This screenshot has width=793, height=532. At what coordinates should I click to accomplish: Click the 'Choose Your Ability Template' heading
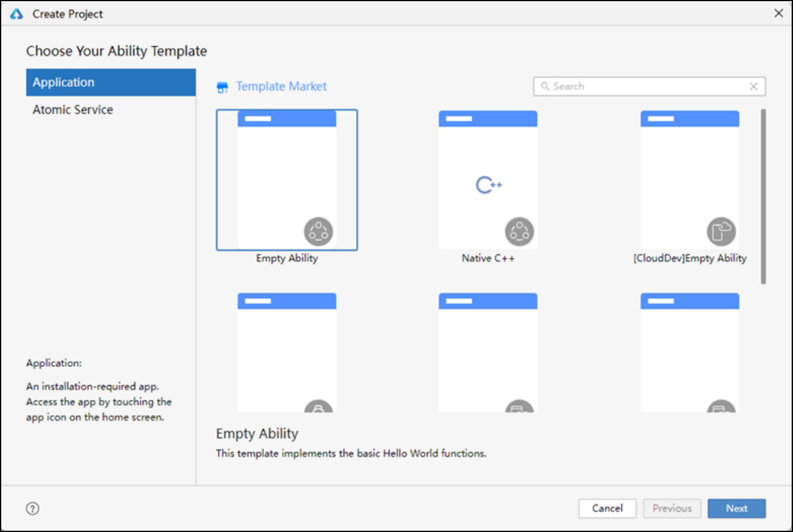(x=116, y=51)
